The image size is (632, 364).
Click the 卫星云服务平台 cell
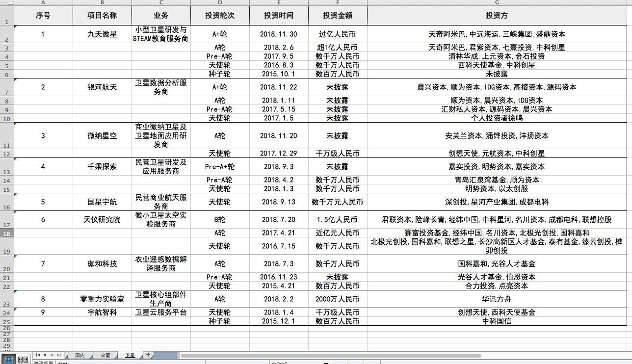pos(161,312)
